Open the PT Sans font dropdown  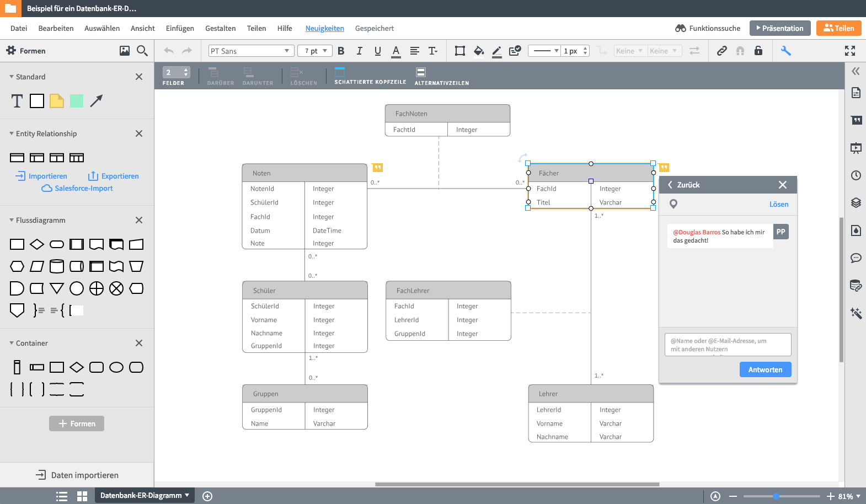point(250,51)
